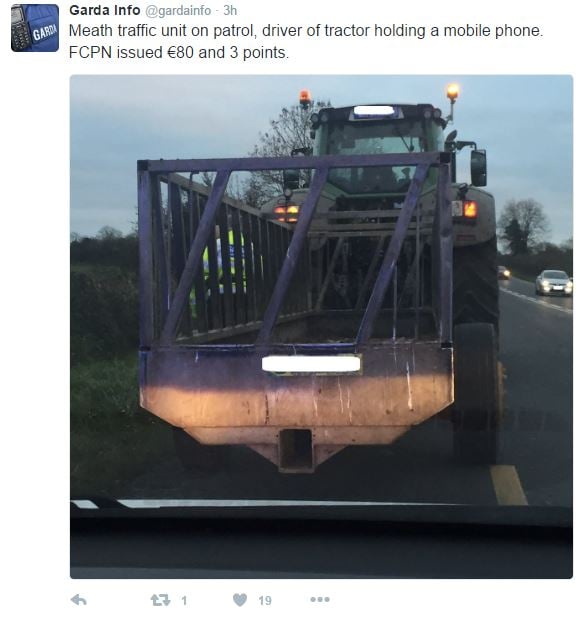Click the like count of 19
This screenshot has height=620, width=586.
[x=265, y=601]
